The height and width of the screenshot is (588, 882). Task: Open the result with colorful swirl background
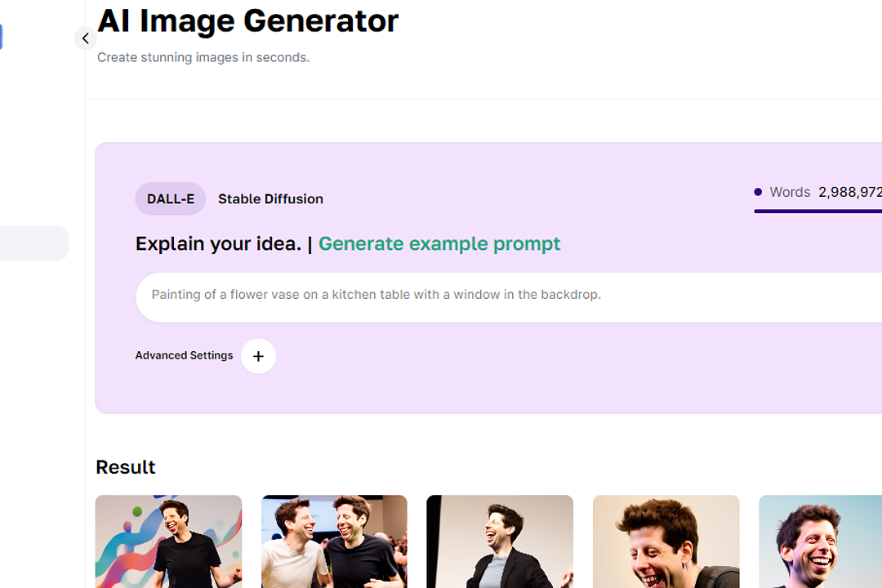[x=169, y=541]
